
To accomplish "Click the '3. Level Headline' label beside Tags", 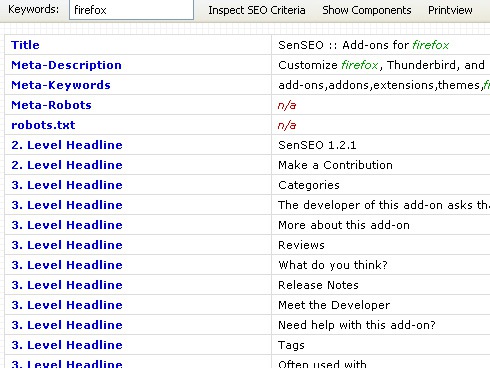I will pyautogui.click(x=67, y=345).
